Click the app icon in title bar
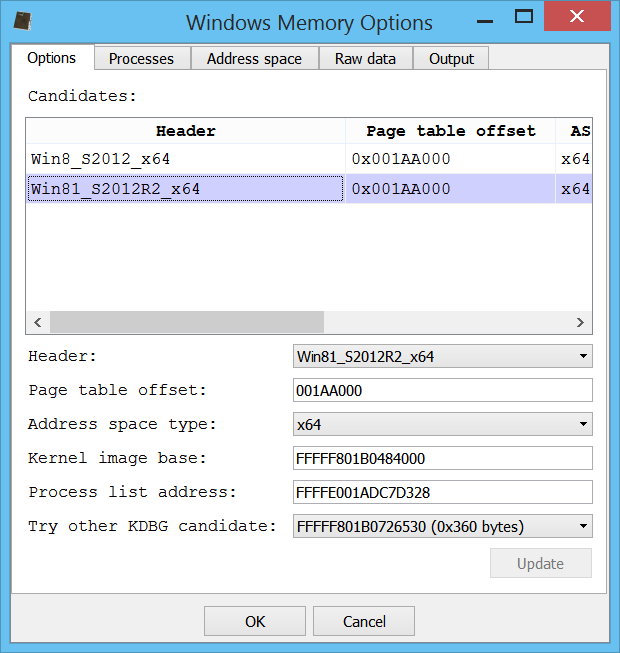This screenshot has height=653, width=620. (22, 20)
